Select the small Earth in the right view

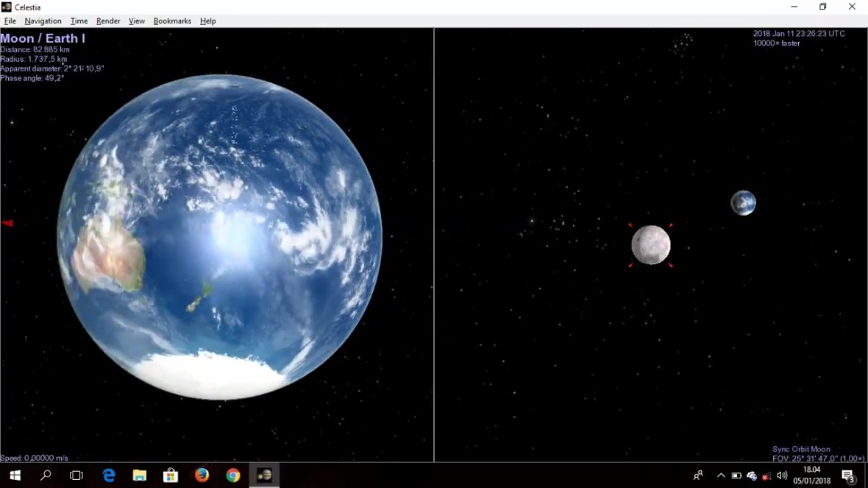pos(744,202)
